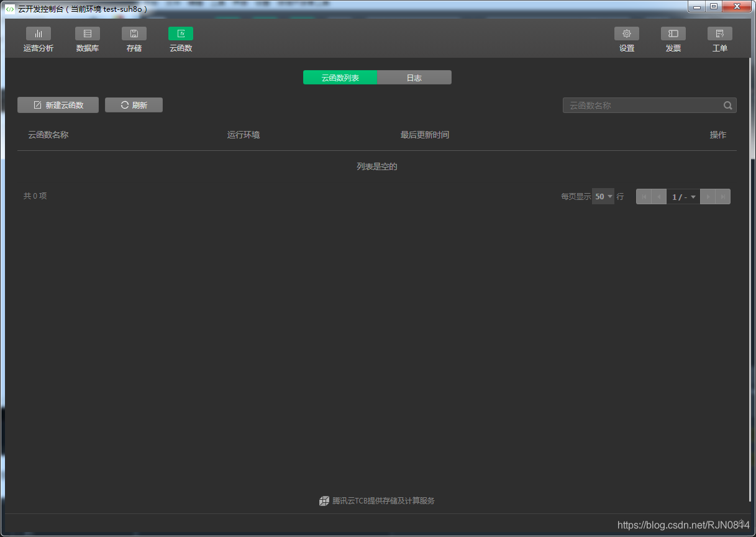The height and width of the screenshot is (537, 756).
Task: Minimize the 云开发控制台 window
Action: [x=697, y=6]
